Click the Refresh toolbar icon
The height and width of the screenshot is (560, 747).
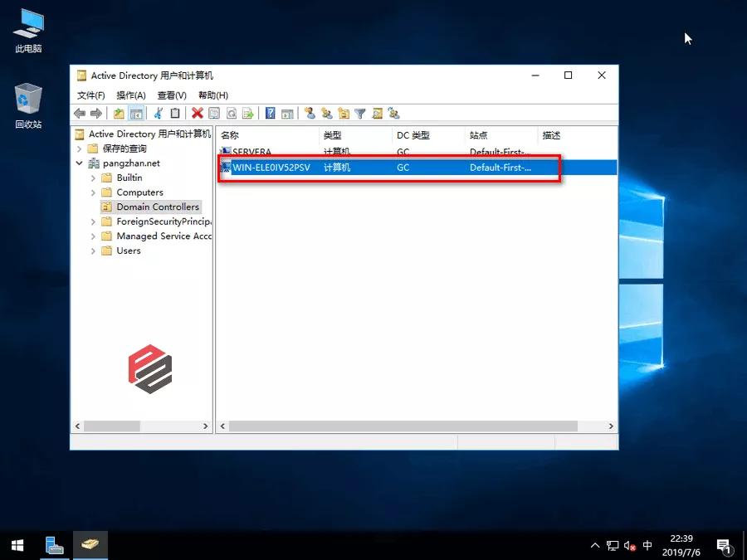232,114
